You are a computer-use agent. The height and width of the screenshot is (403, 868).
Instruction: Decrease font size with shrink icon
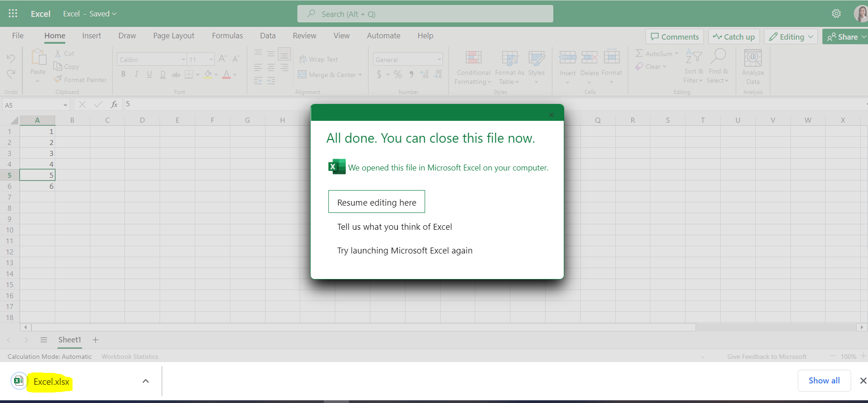click(236, 58)
